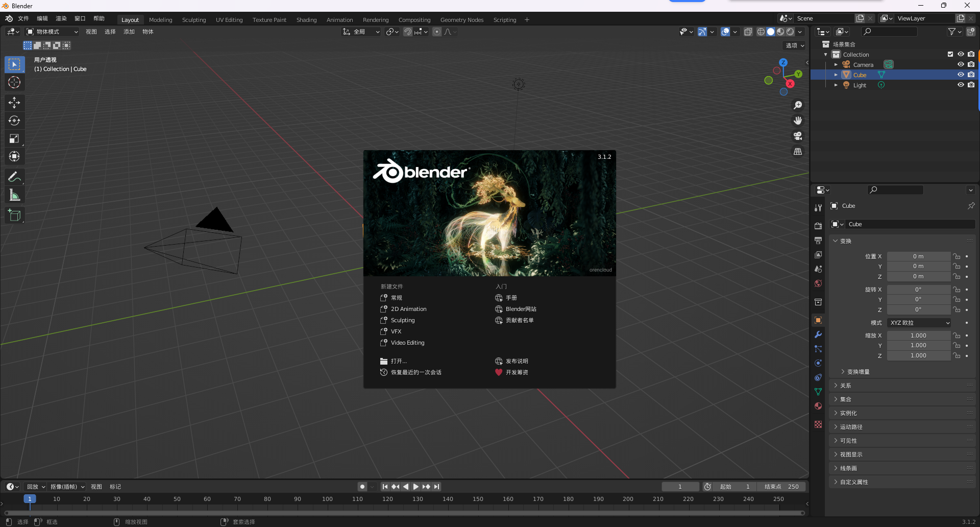Hide the Cube object in the outliner
The width and height of the screenshot is (980, 527).
pyautogui.click(x=961, y=75)
